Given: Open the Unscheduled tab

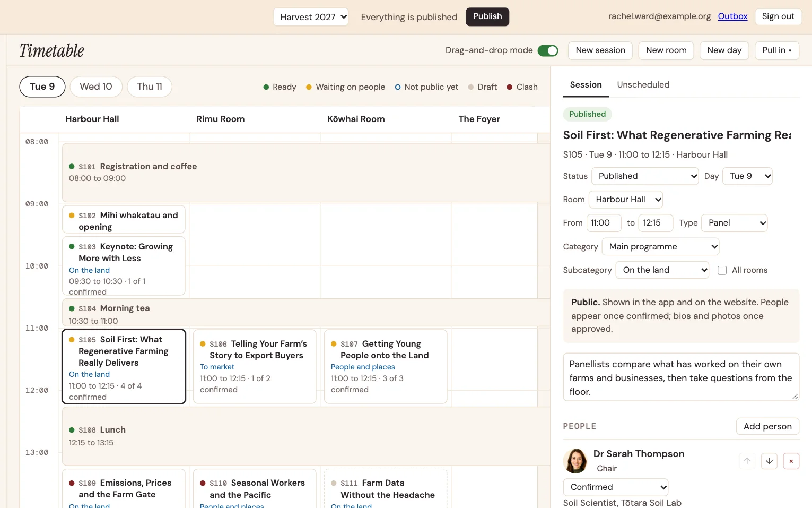Looking at the screenshot, I should point(643,85).
